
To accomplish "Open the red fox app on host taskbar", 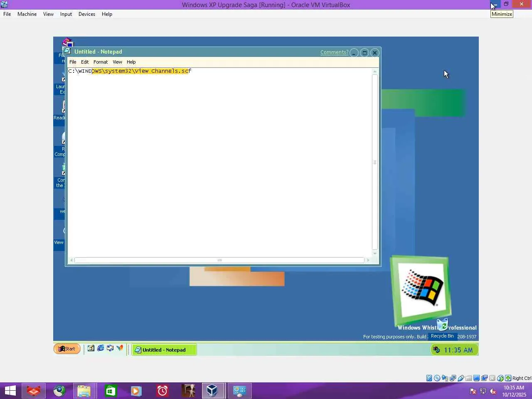I will pos(34,391).
